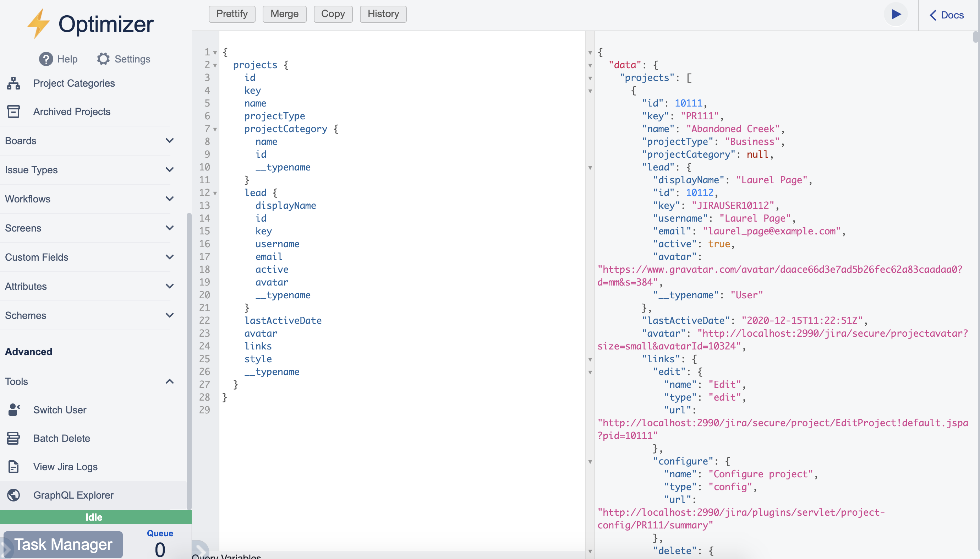Collapse the Tools section
The height and width of the screenshot is (559, 980).
pyautogui.click(x=169, y=382)
